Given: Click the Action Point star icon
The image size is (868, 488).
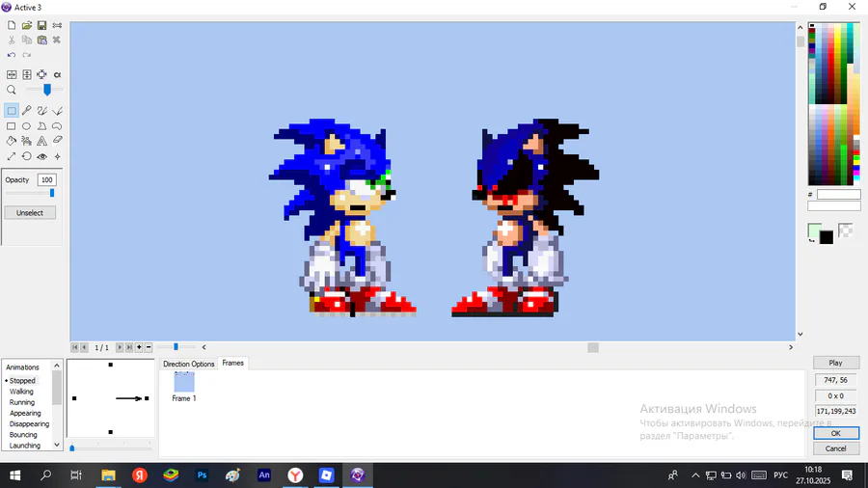Looking at the screenshot, I should (57, 156).
